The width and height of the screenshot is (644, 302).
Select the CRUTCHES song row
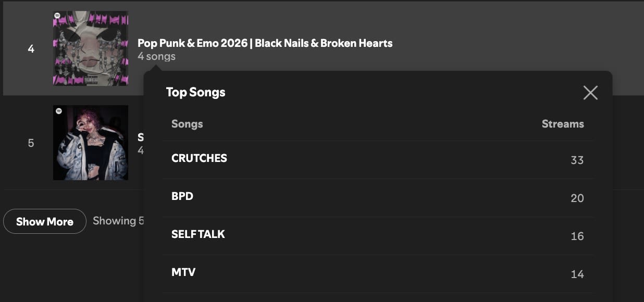tap(378, 160)
